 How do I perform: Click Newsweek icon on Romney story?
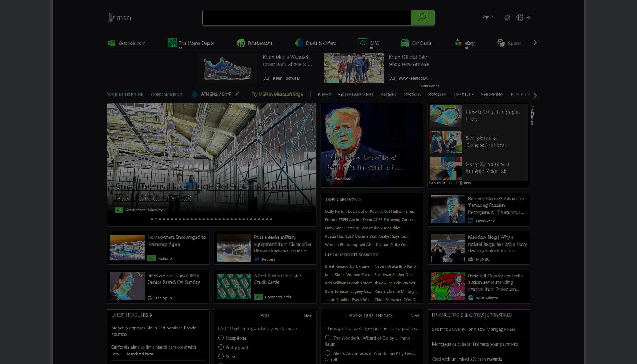[x=471, y=221]
